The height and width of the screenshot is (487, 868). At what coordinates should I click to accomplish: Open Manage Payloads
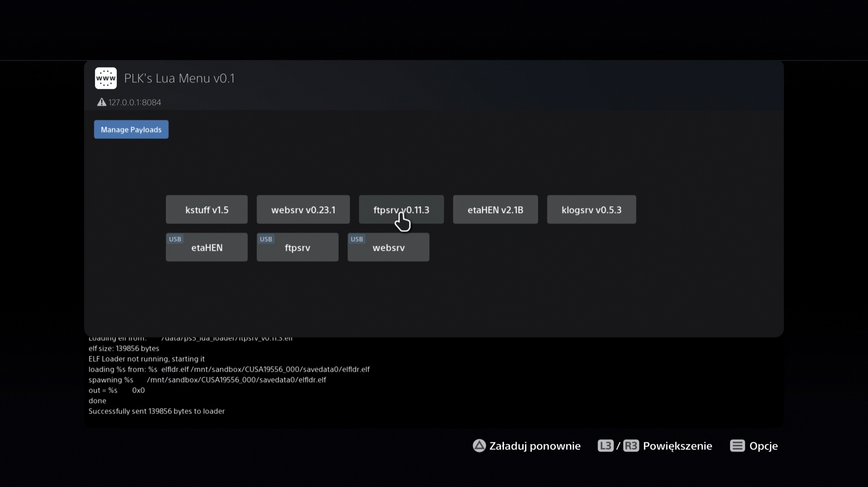pyautogui.click(x=131, y=130)
